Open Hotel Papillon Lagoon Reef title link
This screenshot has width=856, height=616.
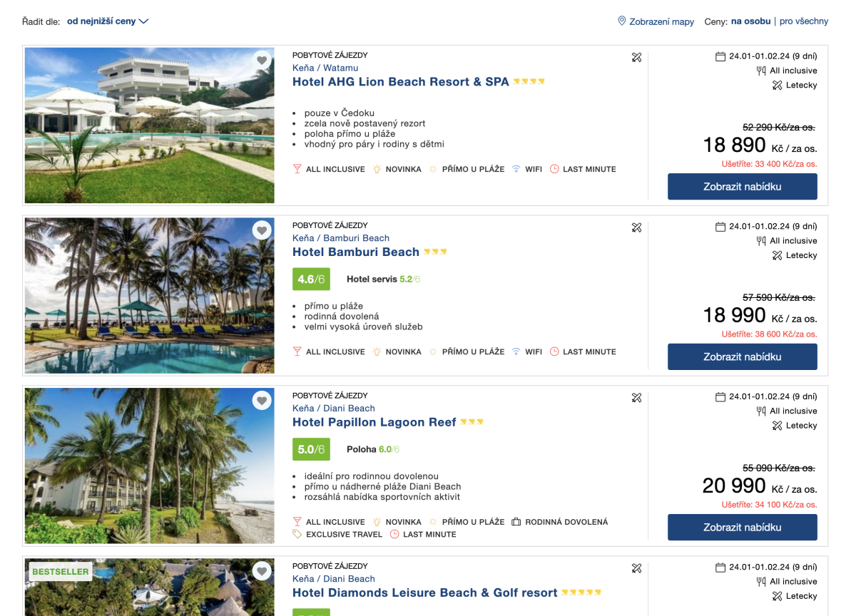[374, 422]
